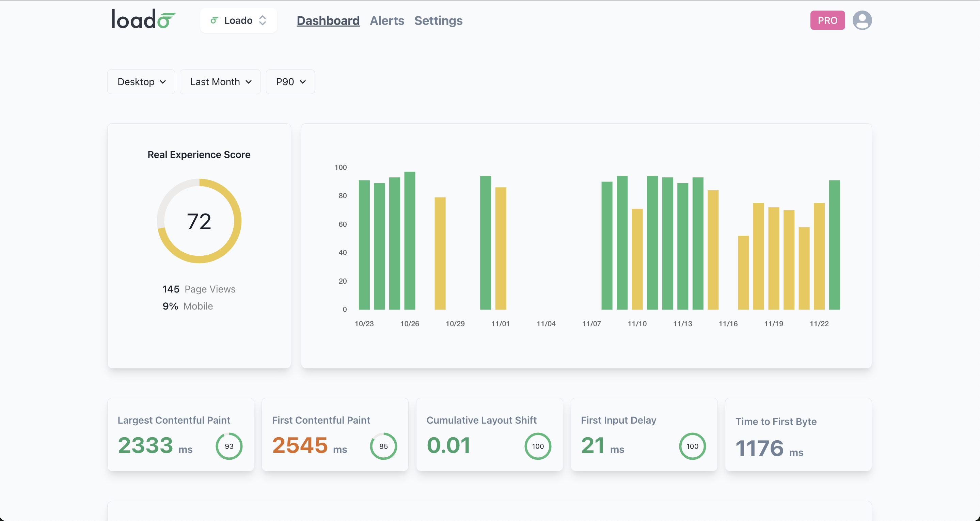The height and width of the screenshot is (521, 980).
Task: Switch to the Alerts page
Action: pyautogui.click(x=387, y=21)
